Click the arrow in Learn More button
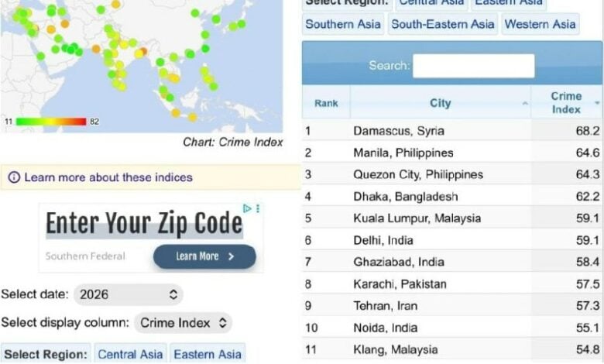Viewport: 604px width, 364px height. click(231, 256)
